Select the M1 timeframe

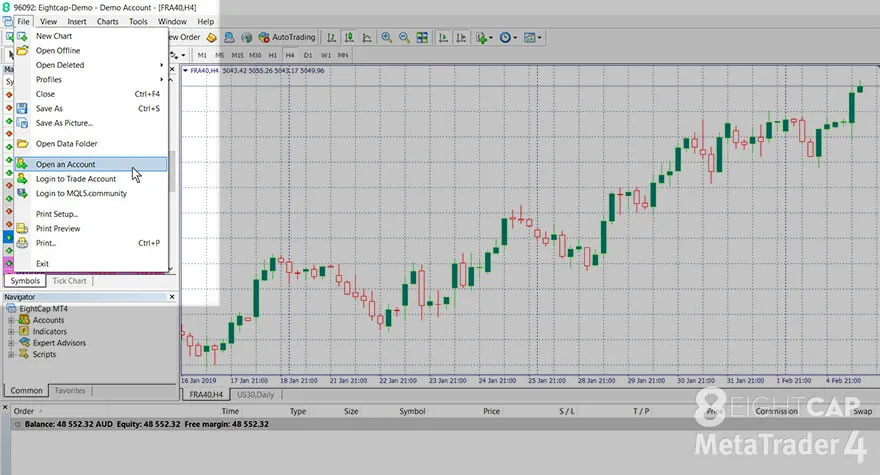[202, 55]
